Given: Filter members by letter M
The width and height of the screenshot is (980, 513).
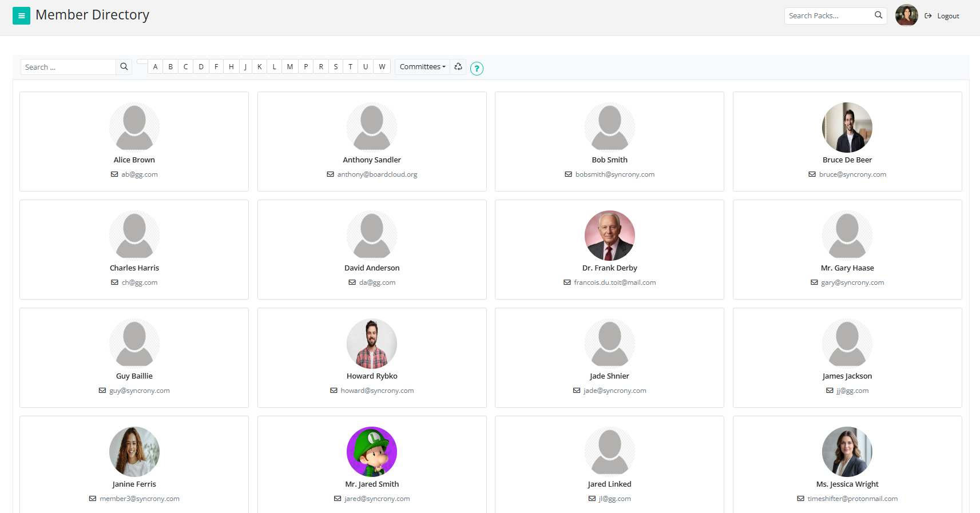Looking at the screenshot, I should point(290,67).
